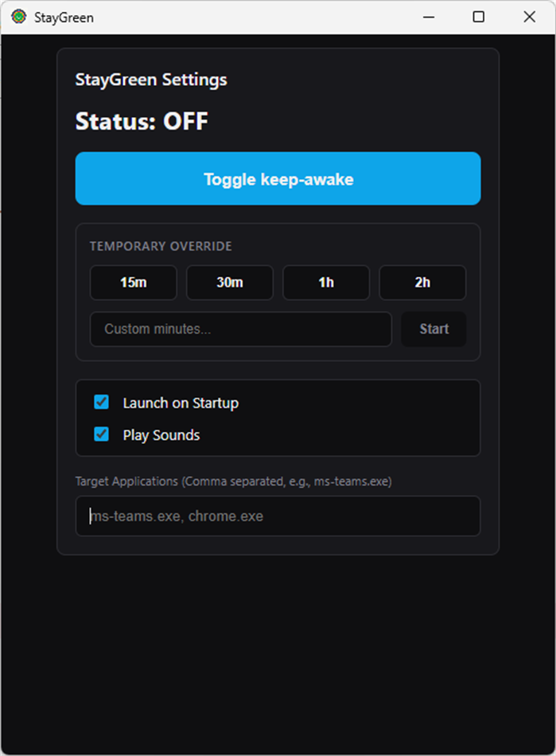Select the 15m temporary override
This screenshot has width=556, height=756.
pyautogui.click(x=133, y=283)
